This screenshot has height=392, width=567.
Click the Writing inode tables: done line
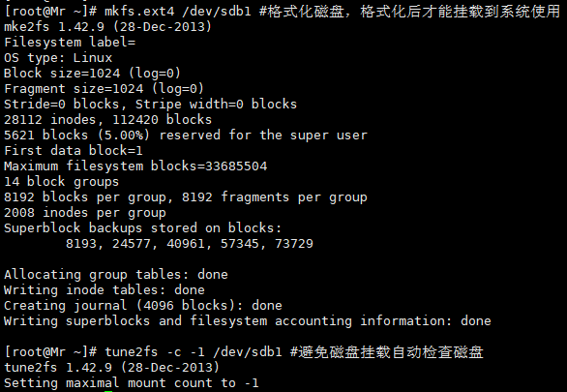coord(104,290)
